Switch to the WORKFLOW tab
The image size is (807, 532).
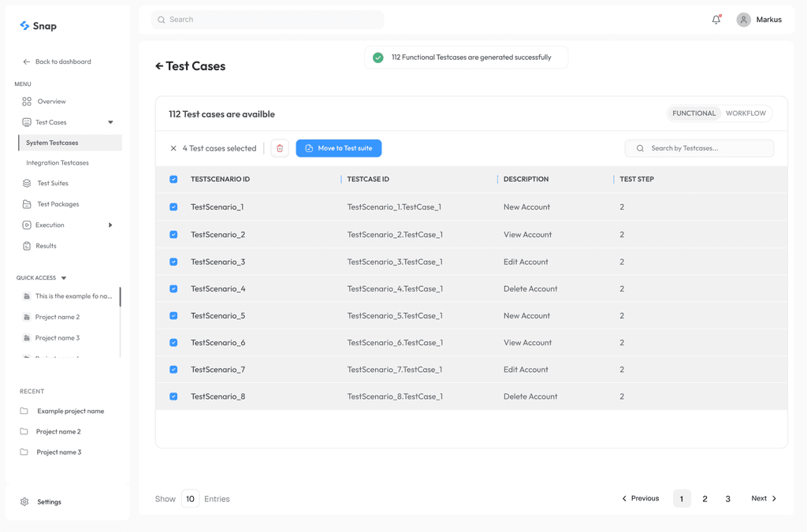[746, 113]
